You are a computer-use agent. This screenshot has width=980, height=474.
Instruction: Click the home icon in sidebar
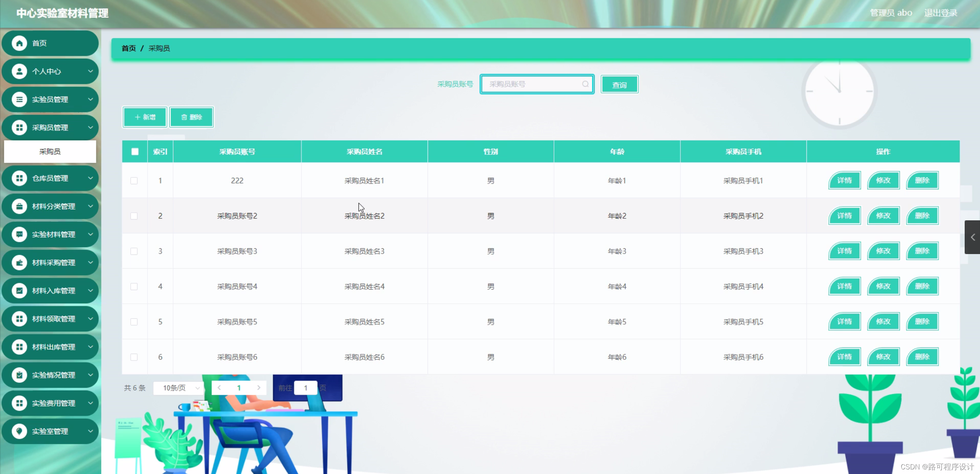point(19,43)
